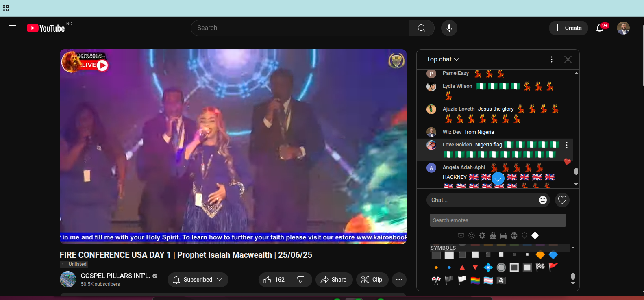Open GOSPEL PILLARS INT'L. channel link
Viewport: 644px width, 300px height.
pos(115,276)
